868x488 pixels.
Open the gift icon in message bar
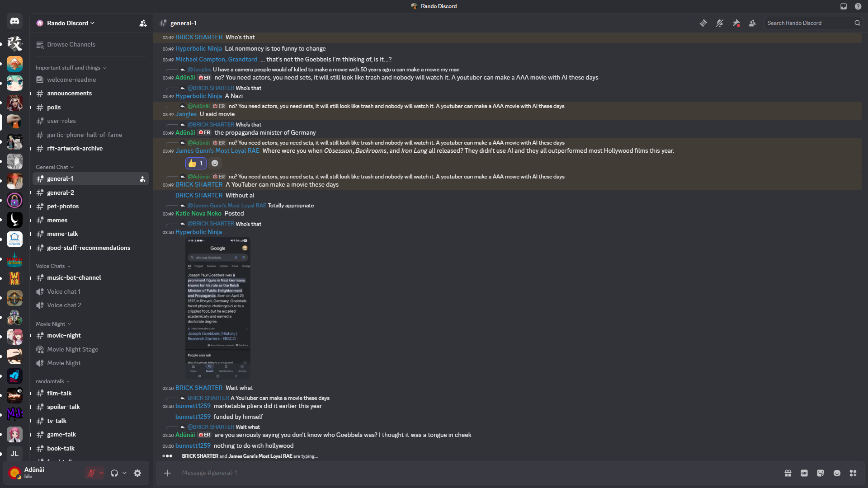point(788,473)
